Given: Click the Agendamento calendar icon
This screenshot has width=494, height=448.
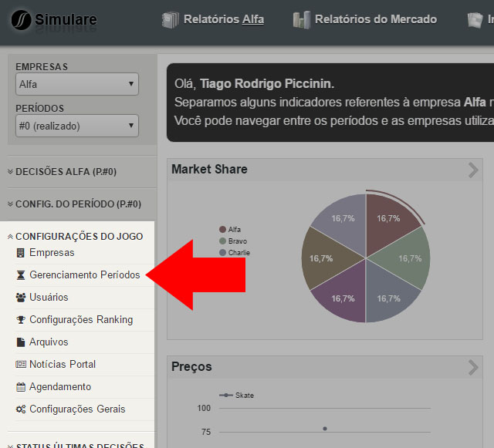Looking at the screenshot, I should [21, 387].
